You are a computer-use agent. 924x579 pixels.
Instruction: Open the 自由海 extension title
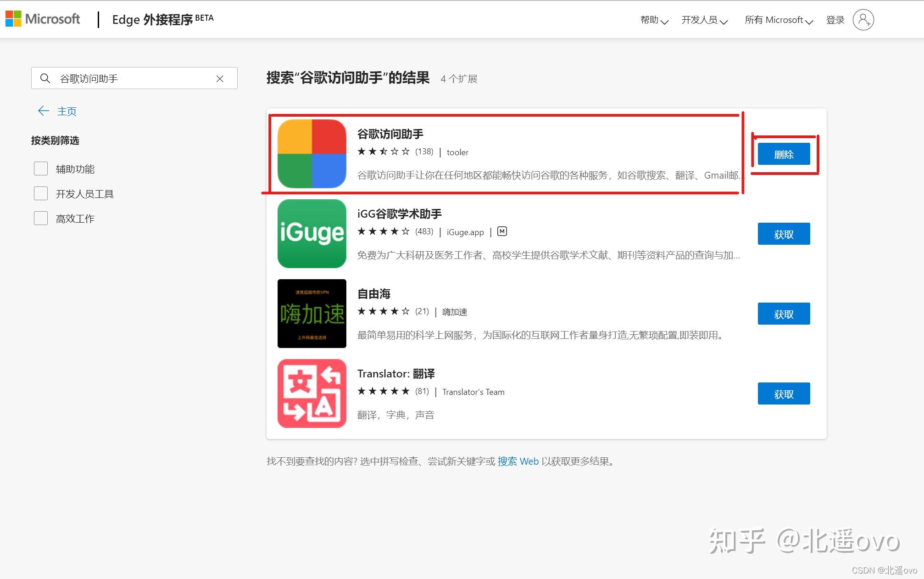[x=374, y=294]
